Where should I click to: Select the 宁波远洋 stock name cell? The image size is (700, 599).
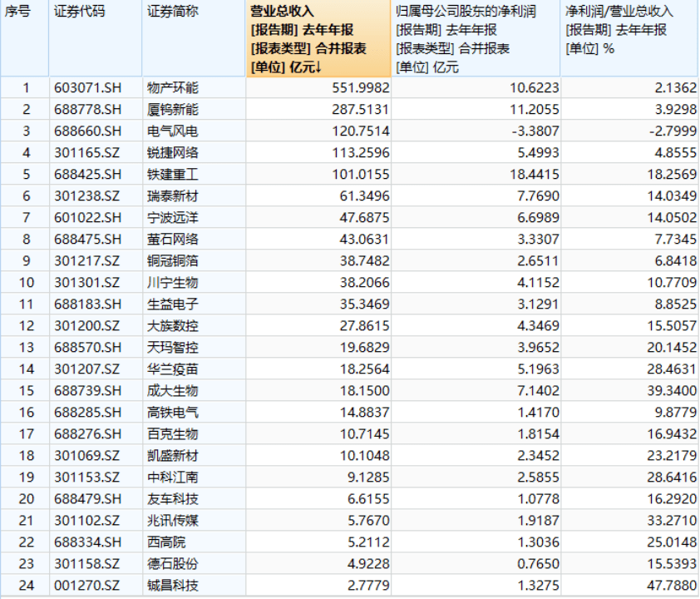[173, 218]
